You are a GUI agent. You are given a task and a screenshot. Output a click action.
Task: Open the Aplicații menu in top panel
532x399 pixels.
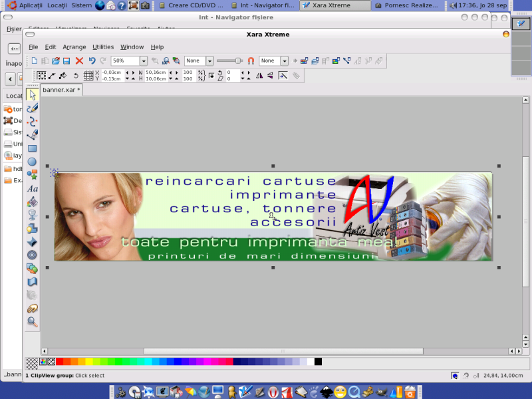[x=31, y=5]
